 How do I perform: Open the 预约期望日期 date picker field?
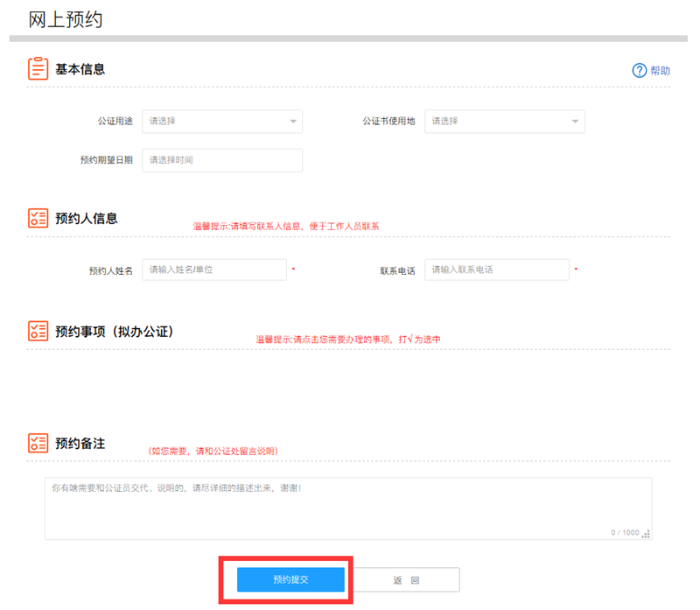click(222, 160)
